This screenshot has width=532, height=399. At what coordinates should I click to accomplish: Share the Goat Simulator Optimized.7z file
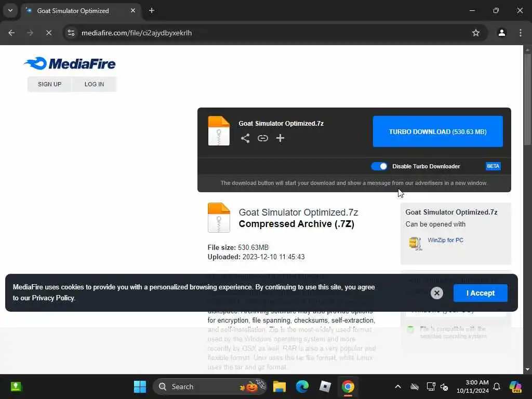pyautogui.click(x=245, y=138)
